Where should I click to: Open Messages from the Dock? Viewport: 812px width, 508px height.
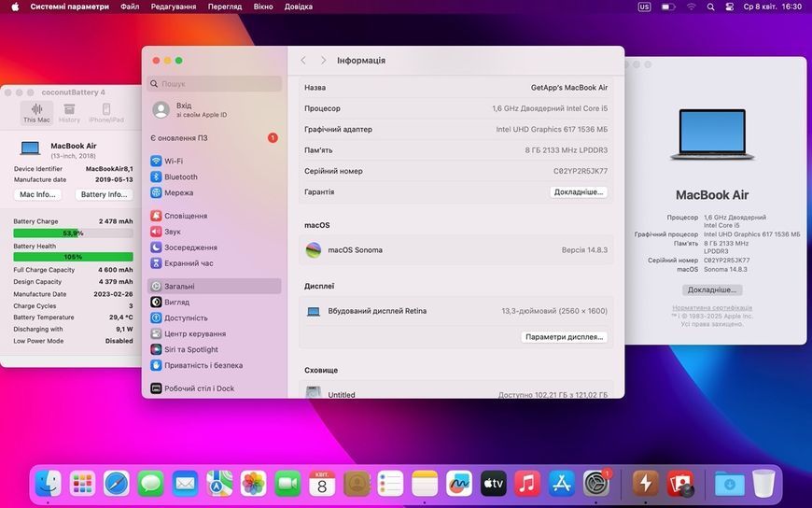point(150,484)
